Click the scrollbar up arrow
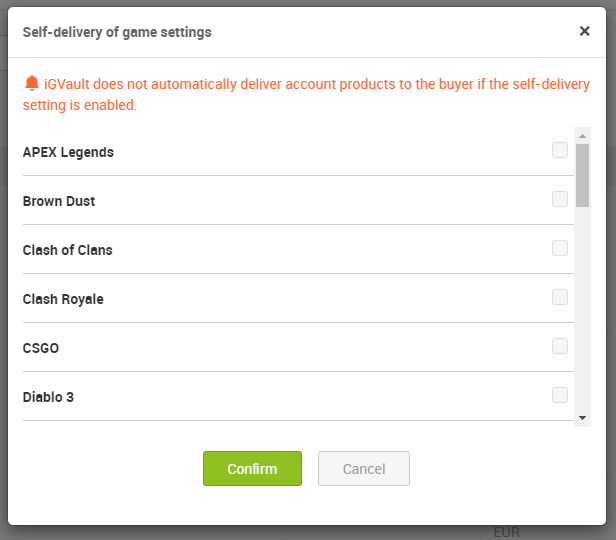This screenshot has height=540, width=616. click(x=582, y=135)
